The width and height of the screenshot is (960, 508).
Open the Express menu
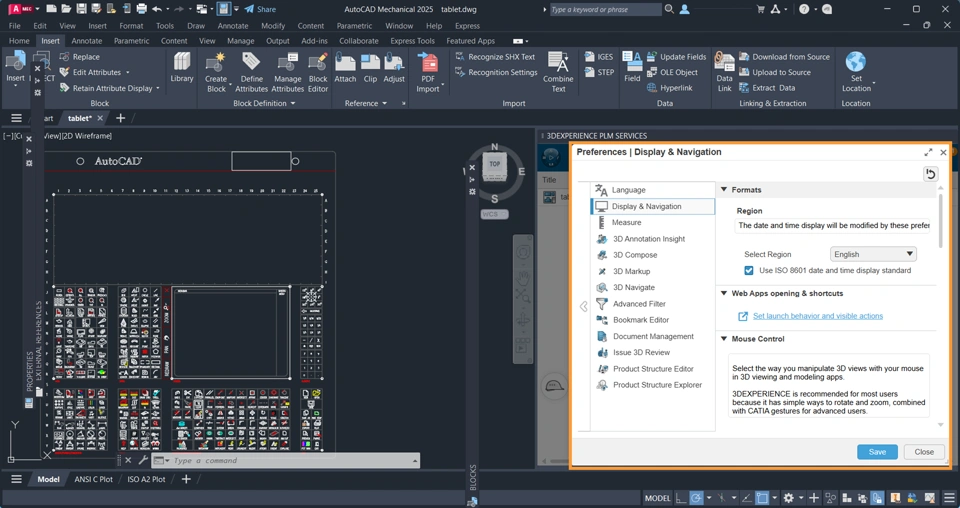(467, 26)
